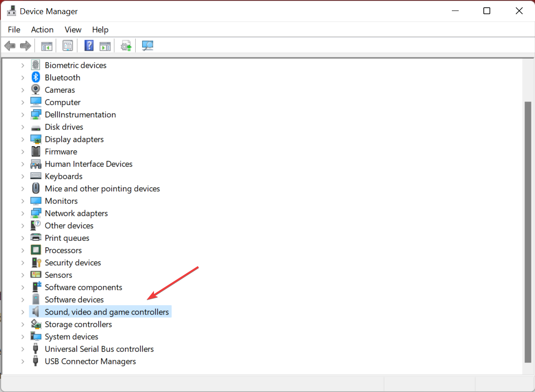The width and height of the screenshot is (535, 392).
Task: Click the Bluetooth category icon
Action: click(36, 78)
